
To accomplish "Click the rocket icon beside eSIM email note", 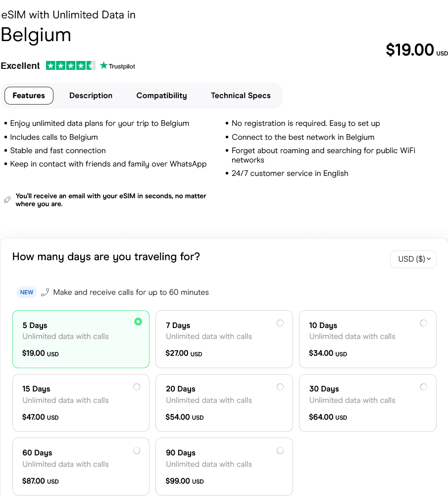I will (7, 200).
